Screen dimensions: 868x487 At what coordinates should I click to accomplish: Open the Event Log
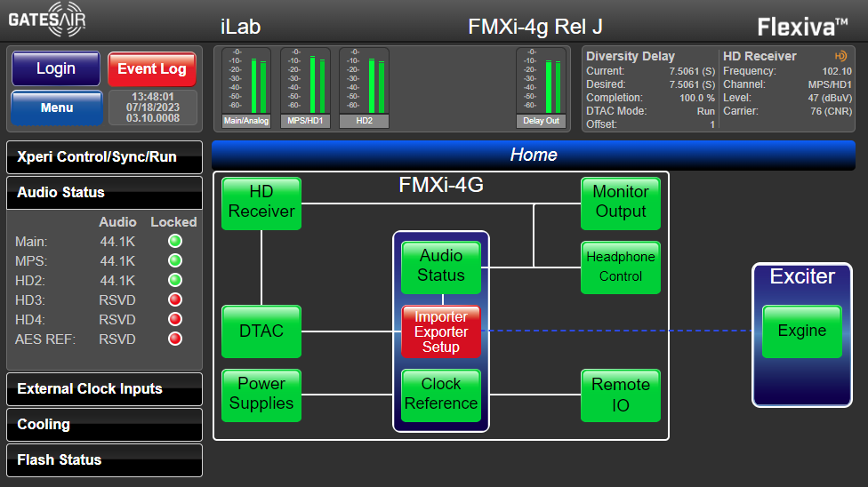pos(152,69)
